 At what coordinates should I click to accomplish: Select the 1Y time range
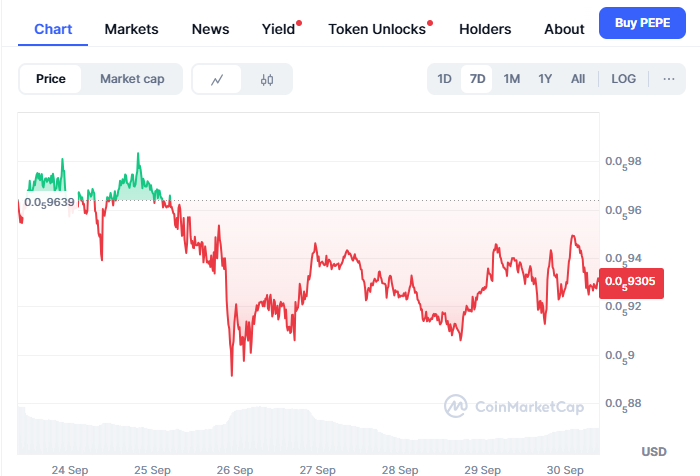[x=545, y=79]
